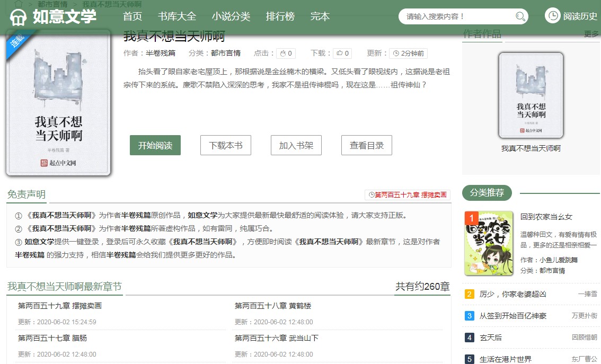Click the 下载 thumbs-up count icon
Image resolution: width=601 pixels, height=364 pixels.
[340, 54]
